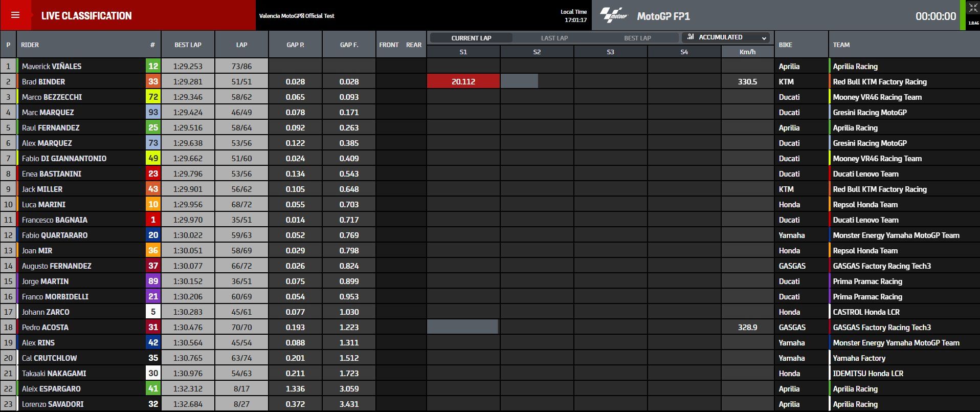Open the hamburger menu

(x=15, y=15)
